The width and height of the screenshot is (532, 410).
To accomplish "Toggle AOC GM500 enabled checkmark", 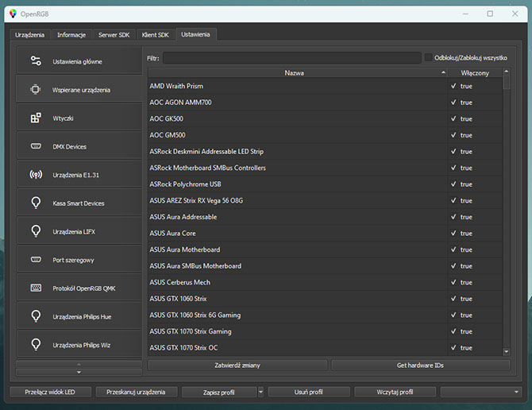I will 453,135.
